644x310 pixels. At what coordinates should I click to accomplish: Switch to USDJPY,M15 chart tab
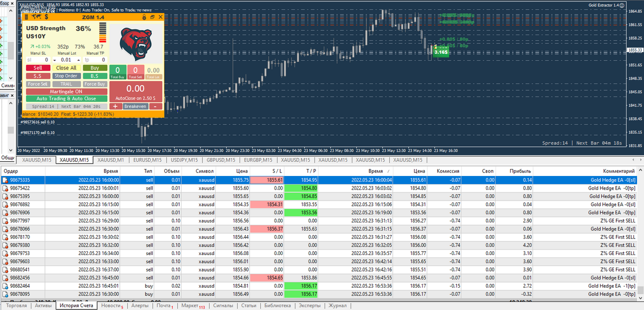[184, 160]
